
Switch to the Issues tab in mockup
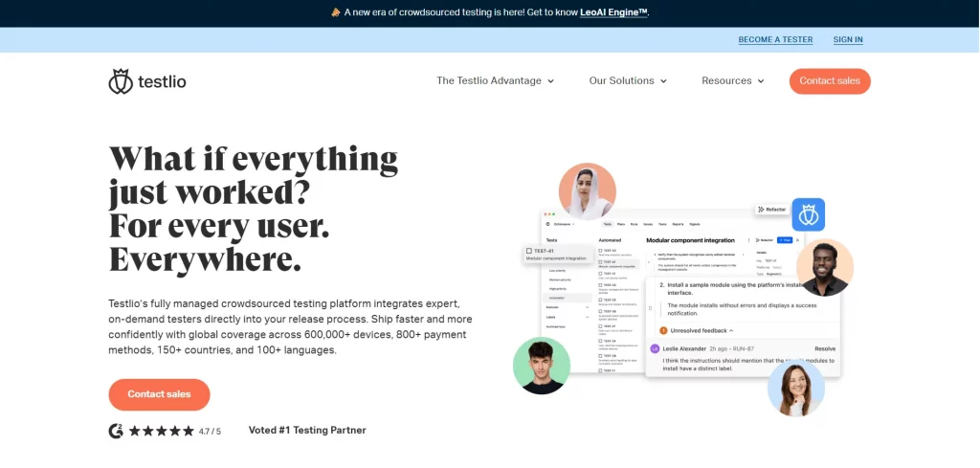(x=648, y=224)
